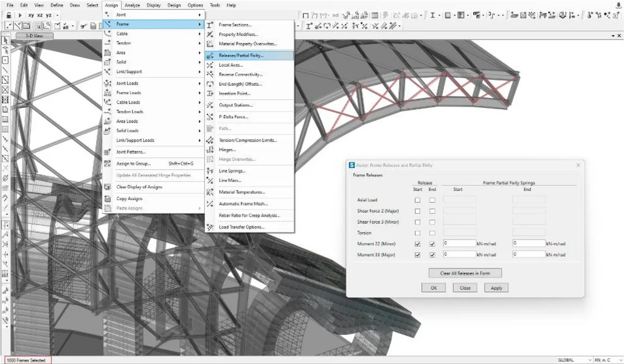Expand the Tendon submenu

tap(154, 43)
